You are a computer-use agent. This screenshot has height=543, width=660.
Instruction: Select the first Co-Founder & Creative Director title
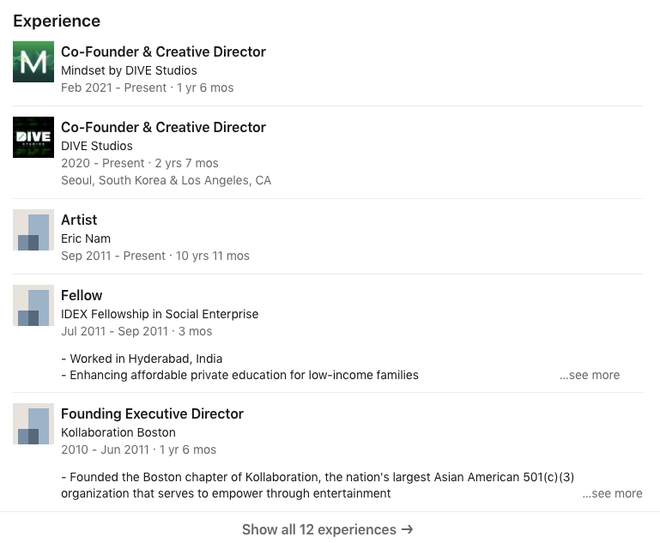coord(163,51)
